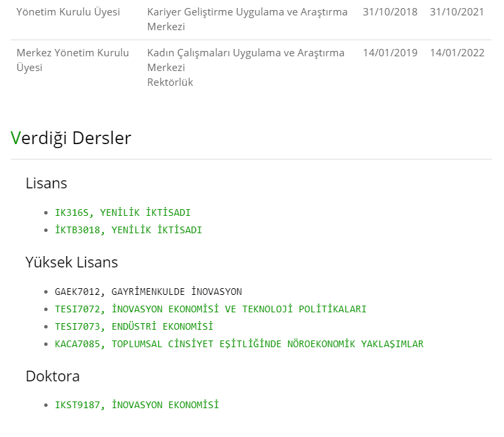Click the Rektörlük text in table
The image size is (504, 437).
click(x=170, y=82)
